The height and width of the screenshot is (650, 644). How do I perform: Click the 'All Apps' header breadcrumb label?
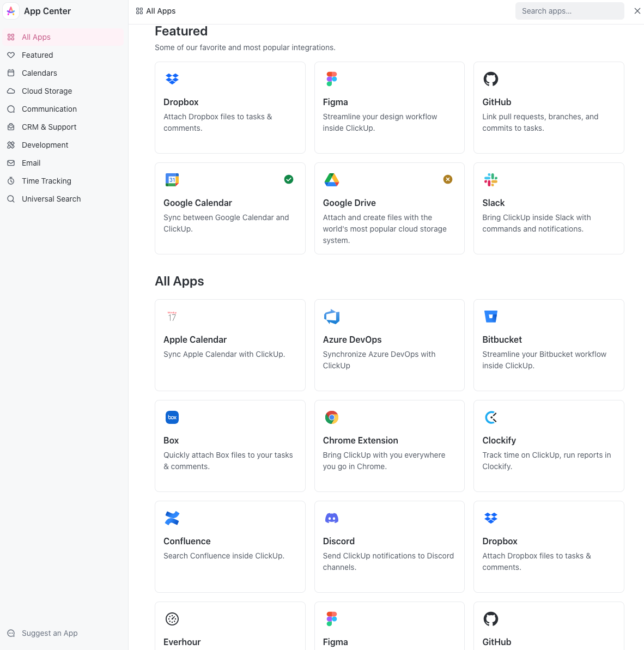pyautogui.click(x=161, y=11)
